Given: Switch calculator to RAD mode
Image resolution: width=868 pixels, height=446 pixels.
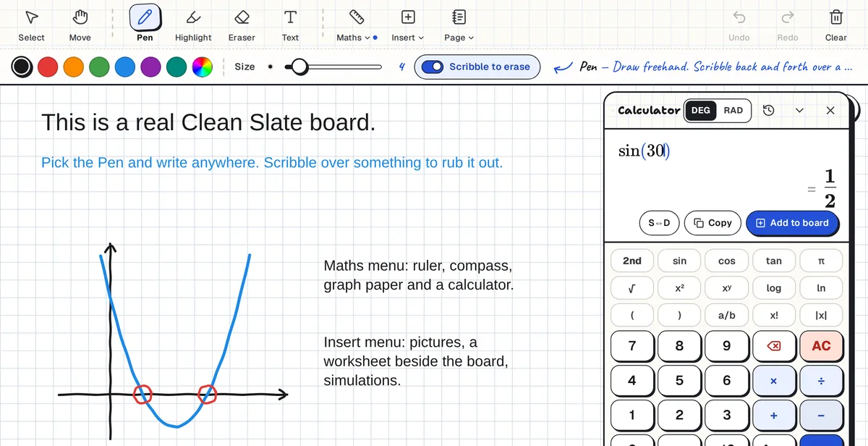Looking at the screenshot, I should (733, 110).
